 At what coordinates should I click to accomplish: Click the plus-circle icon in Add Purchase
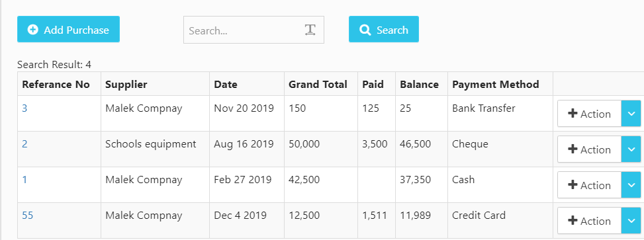(x=33, y=30)
